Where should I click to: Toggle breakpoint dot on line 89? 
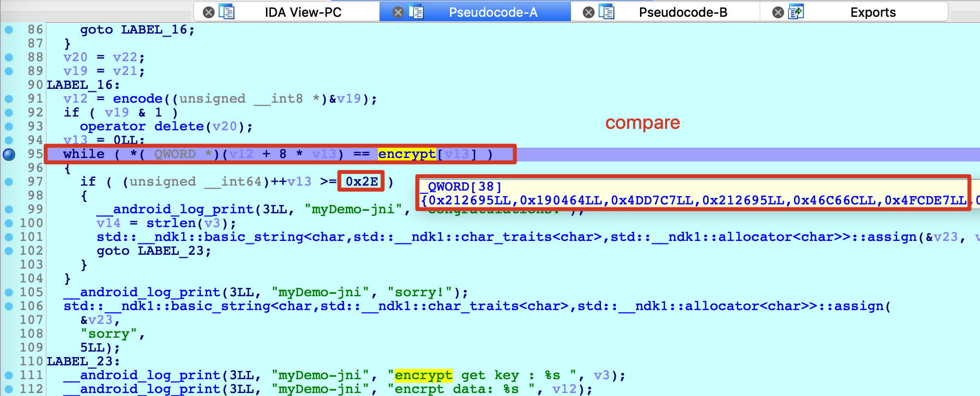pyautogui.click(x=9, y=71)
